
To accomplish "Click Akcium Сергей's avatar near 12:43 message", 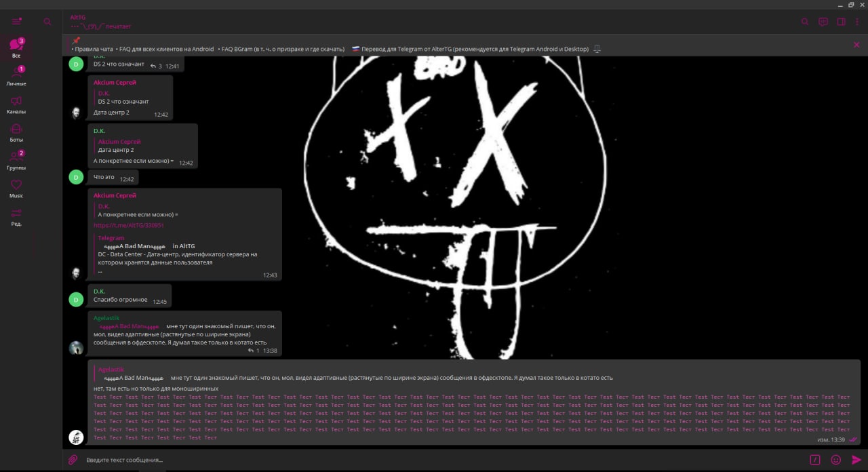I will [x=76, y=273].
